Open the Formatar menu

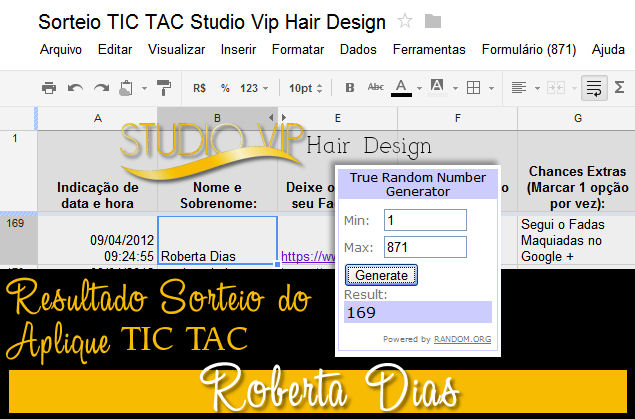(298, 49)
